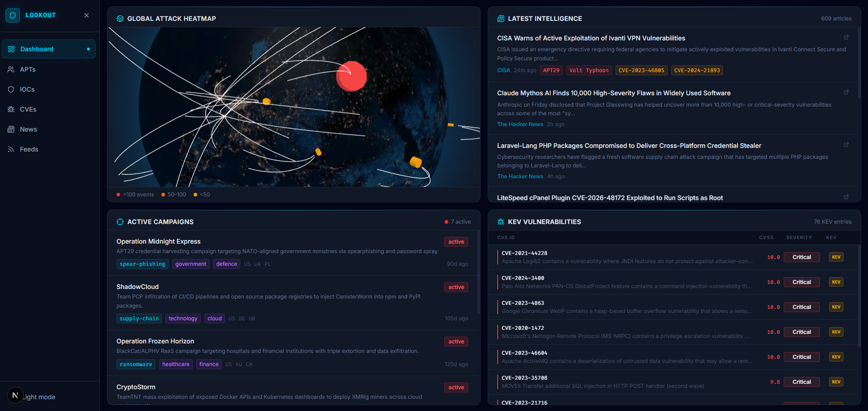Screen dimensions: 868x411
Task: Click the KEV Vulnerabilities bug icon
Action: 501,222
